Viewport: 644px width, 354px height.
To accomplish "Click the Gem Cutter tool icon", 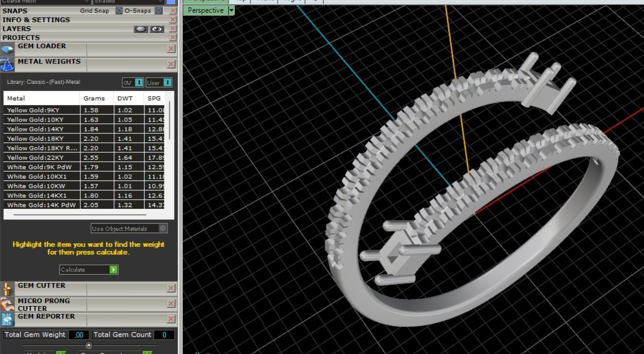I will (7, 289).
